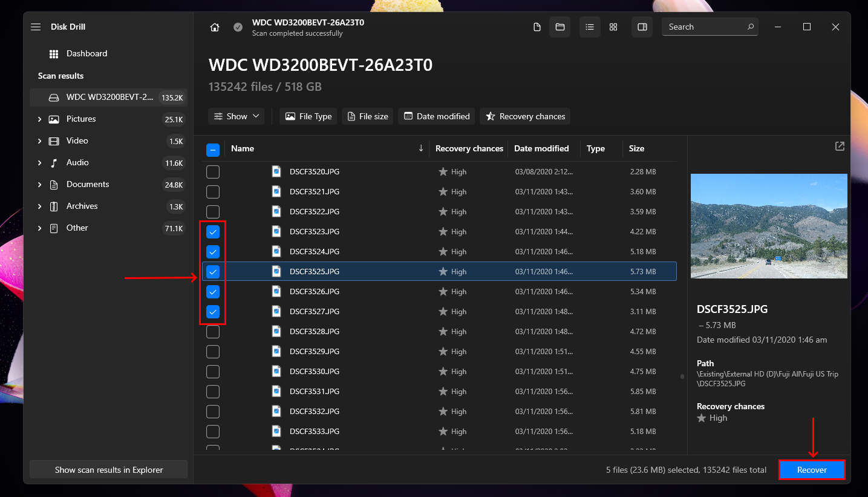This screenshot has width=868, height=497.
Task: Expand the Archives category chevron
Action: click(39, 206)
